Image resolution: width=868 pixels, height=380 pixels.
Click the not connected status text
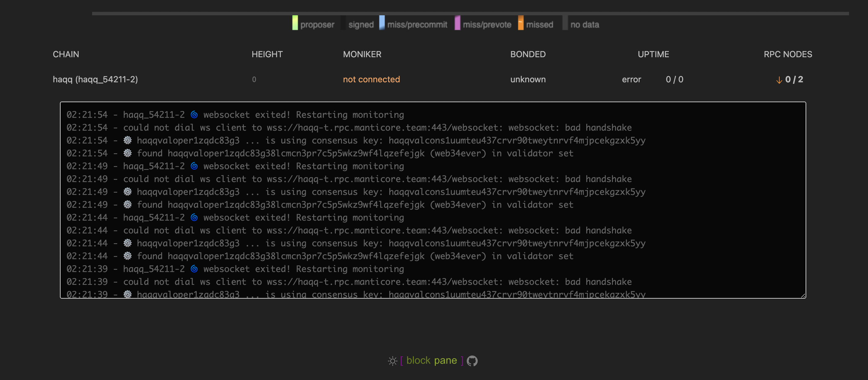pyautogui.click(x=371, y=80)
